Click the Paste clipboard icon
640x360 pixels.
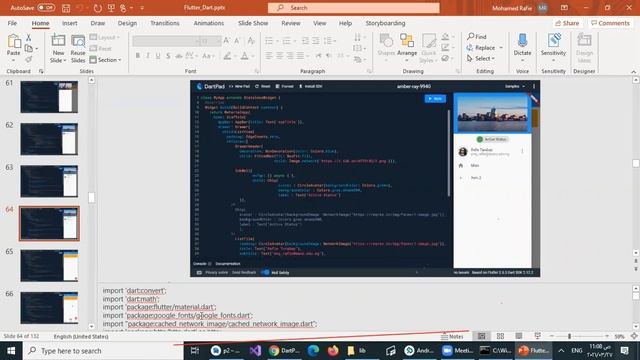[x=13, y=41]
